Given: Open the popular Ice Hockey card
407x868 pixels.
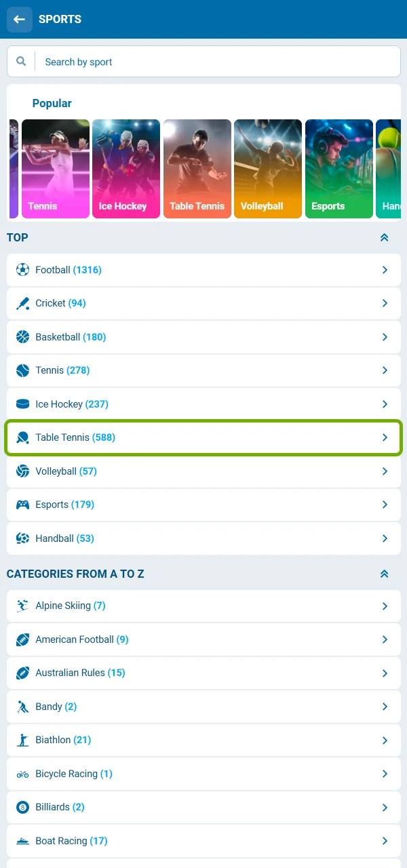Looking at the screenshot, I should coord(126,169).
